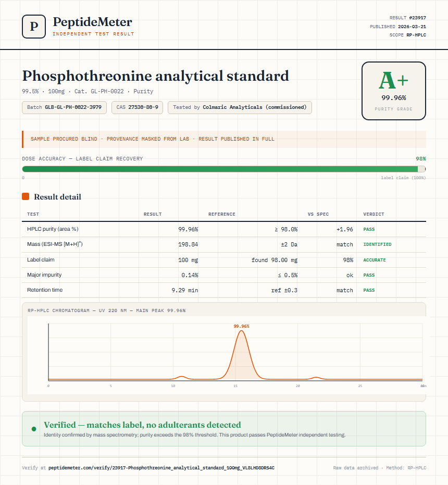Click the found 98.00 mg reference value
Screen dimensions: 448x485
(x=275, y=260)
